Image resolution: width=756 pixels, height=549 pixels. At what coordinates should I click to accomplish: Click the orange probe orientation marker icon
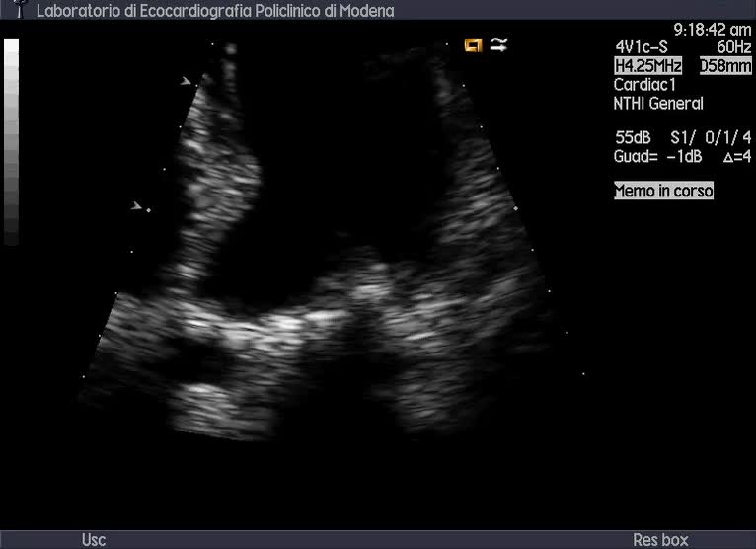point(474,44)
